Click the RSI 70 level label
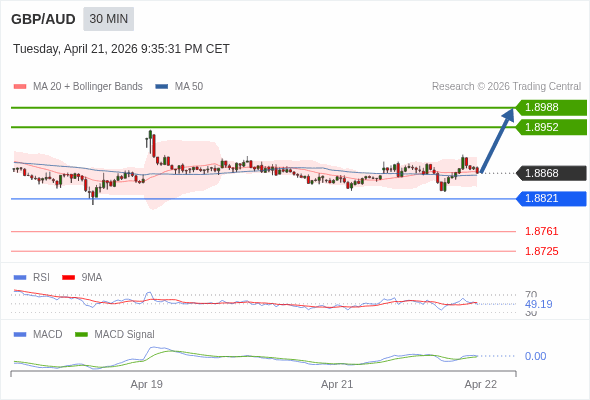 coord(531,295)
